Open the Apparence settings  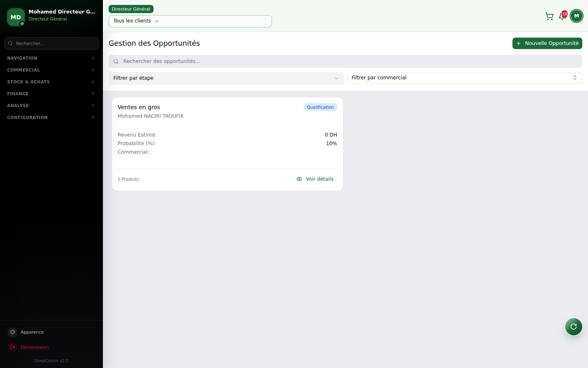click(x=51, y=332)
